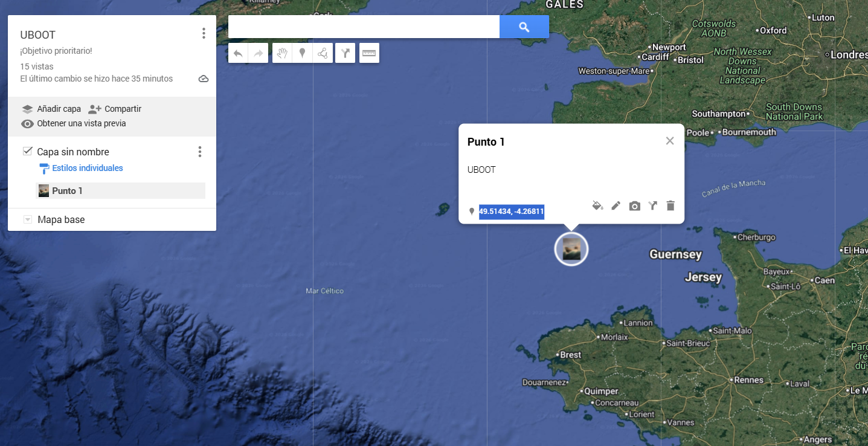Click the Capa sin nombre layer title
Viewport: 868px width, 446px height.
[x=73, y=152]
